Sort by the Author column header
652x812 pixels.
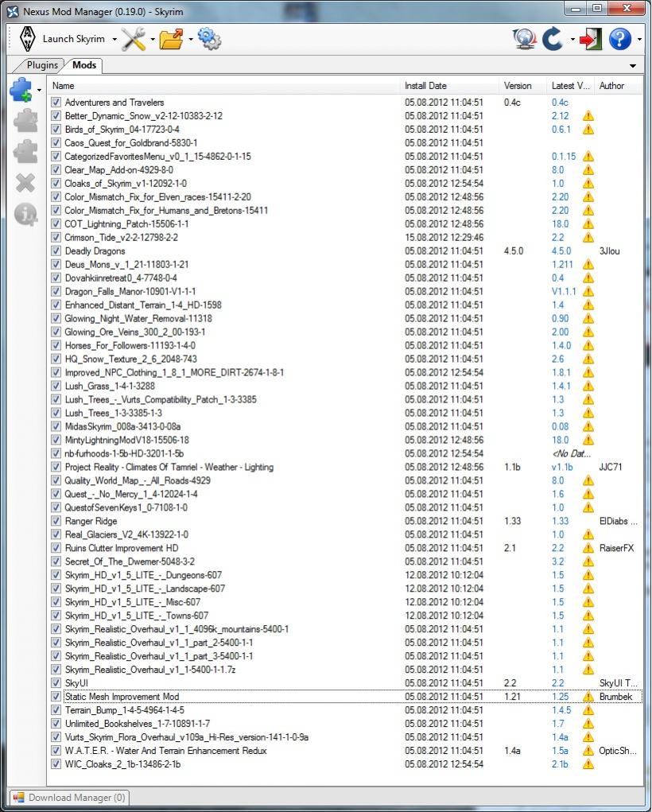[619, 86]
